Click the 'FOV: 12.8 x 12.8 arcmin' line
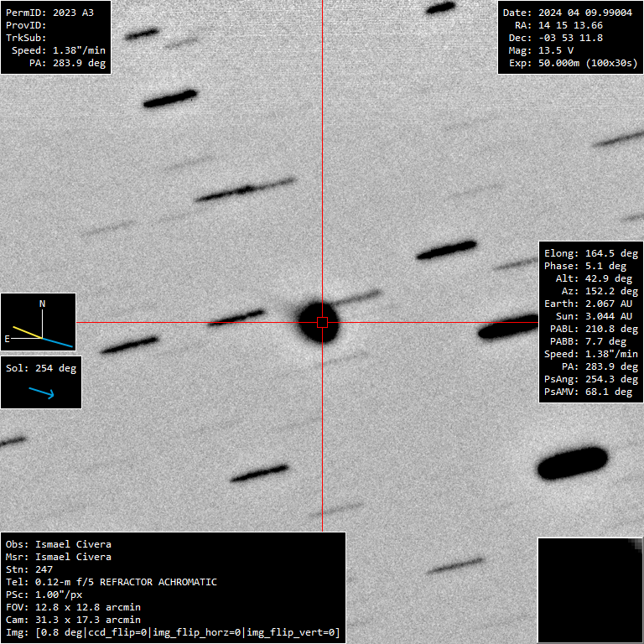The image size is (644, 644). 73,607
